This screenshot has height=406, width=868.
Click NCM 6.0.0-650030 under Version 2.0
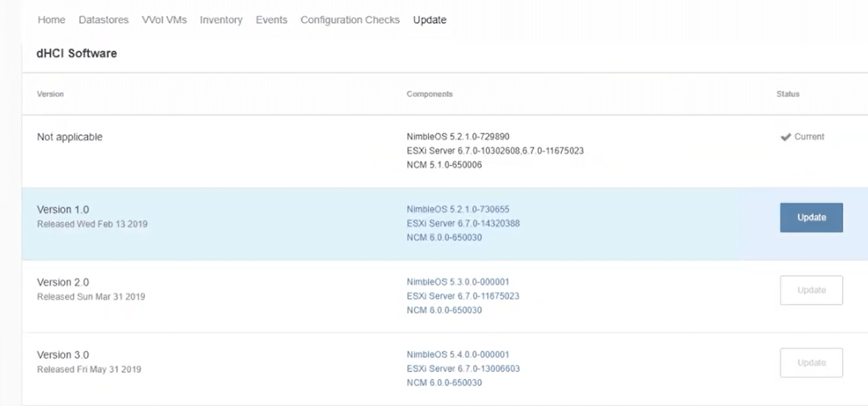(x=444, y=310)
